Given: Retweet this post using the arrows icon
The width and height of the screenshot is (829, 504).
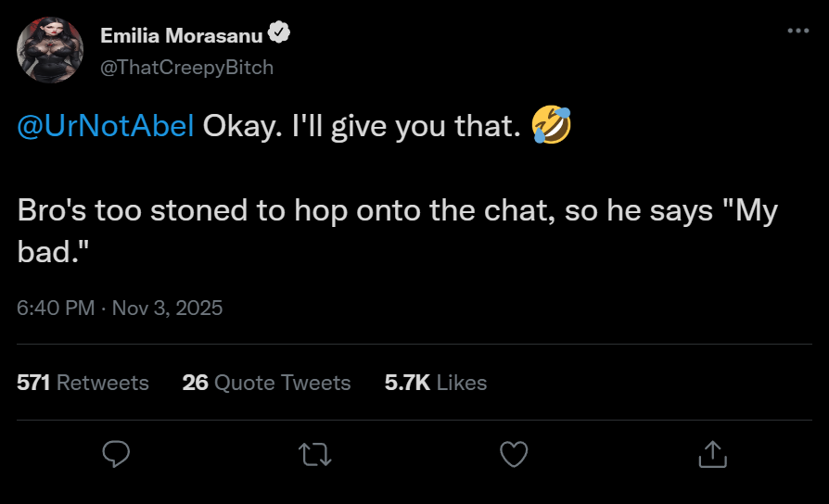Looking at the screenshot, I should click(x=314, y=454).
